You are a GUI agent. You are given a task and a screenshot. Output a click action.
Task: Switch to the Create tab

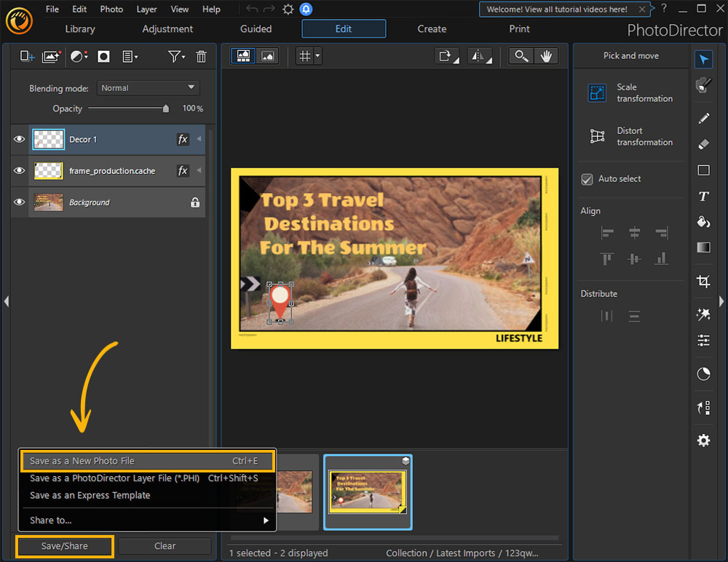tap(432, 29)
